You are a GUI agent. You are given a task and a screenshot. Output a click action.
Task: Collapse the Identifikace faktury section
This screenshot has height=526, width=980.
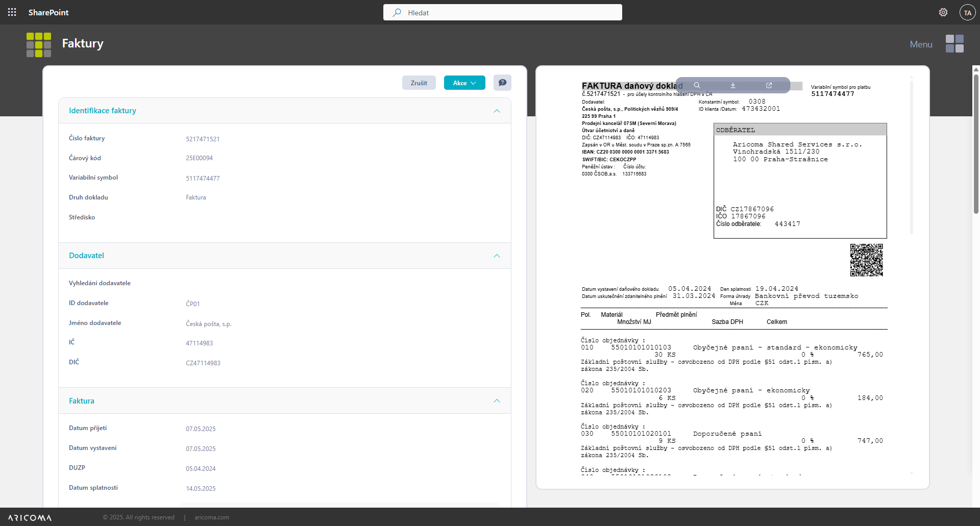point(497,111)
